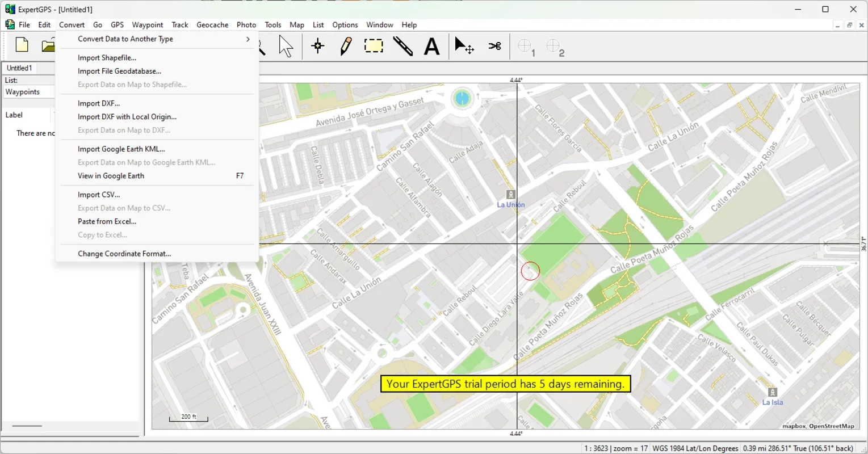Select the New Waypoint crosshair tool
The height and width of the screenshot is (454, 868).
[x=318, y=47]
